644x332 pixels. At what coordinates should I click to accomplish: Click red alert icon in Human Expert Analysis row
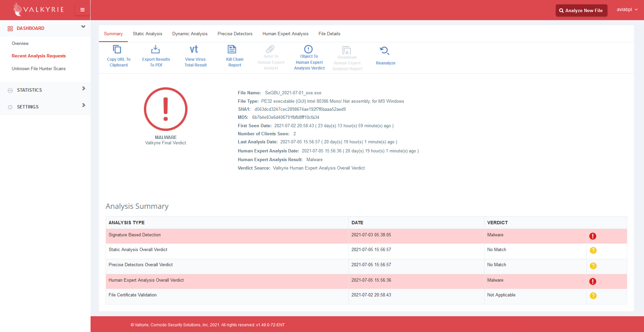coord(593,281)
